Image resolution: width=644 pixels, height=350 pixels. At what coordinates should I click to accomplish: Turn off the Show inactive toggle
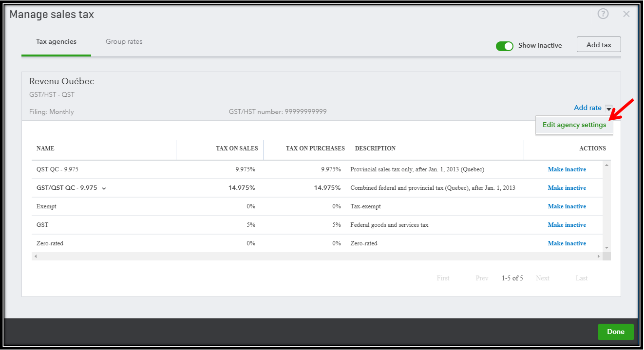(505, 46)
